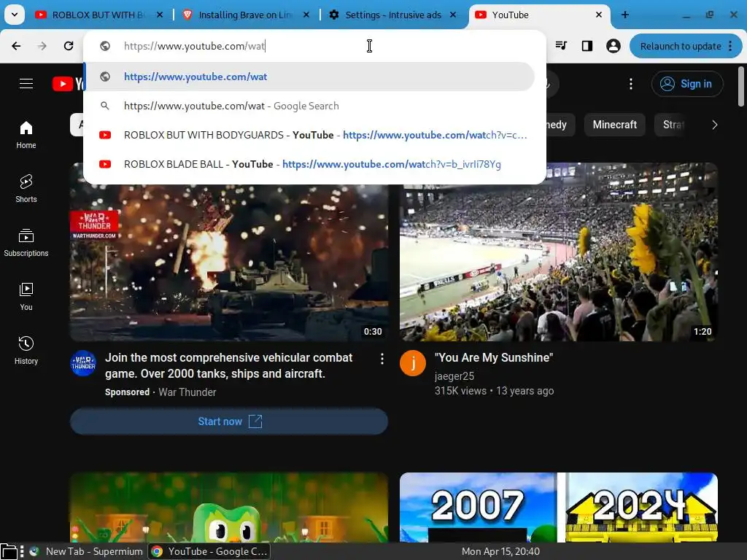Open the Duolingo owl video thumbnail
747x560 pixels.
tap(229, 507)
